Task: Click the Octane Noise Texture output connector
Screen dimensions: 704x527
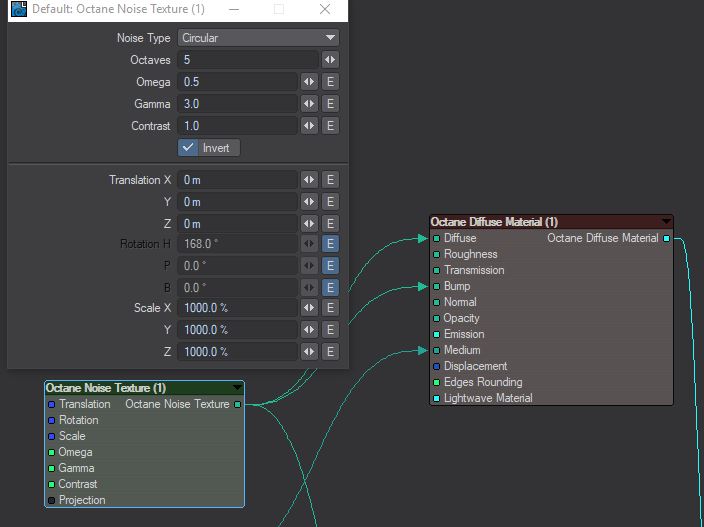Action: pyautogui.click(x=238, y=404)
